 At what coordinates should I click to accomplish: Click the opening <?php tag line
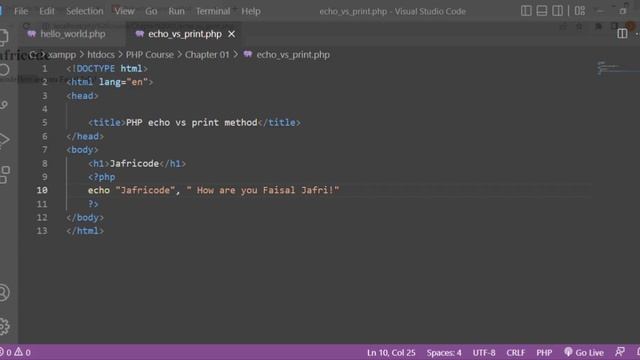(x=101, y=177)
